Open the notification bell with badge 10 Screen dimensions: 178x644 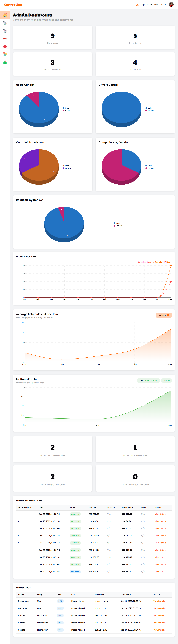tap(137, 4)
